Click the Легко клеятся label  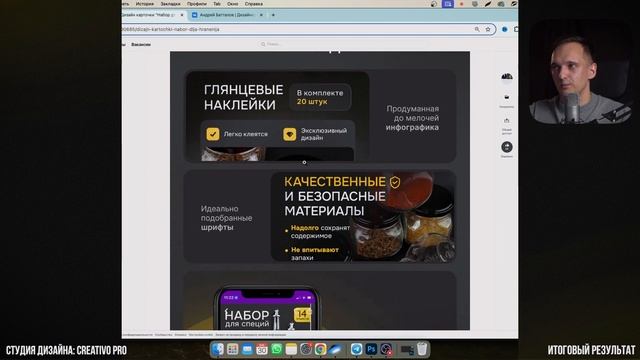point(245,134)
